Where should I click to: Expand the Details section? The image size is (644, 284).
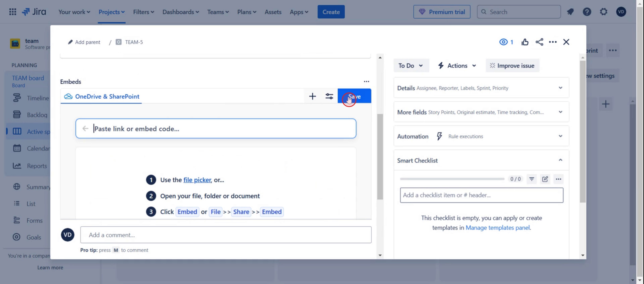pyautogui.click(x=560, y=88)
